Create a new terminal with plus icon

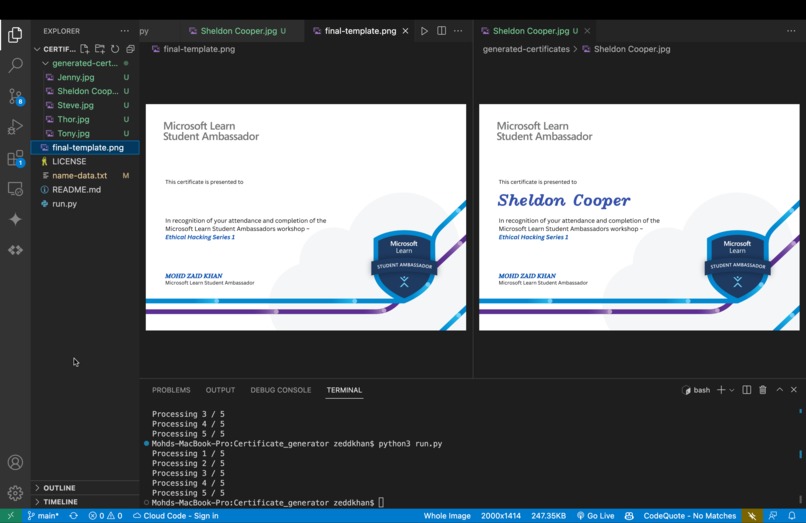[x=721, y=390]
